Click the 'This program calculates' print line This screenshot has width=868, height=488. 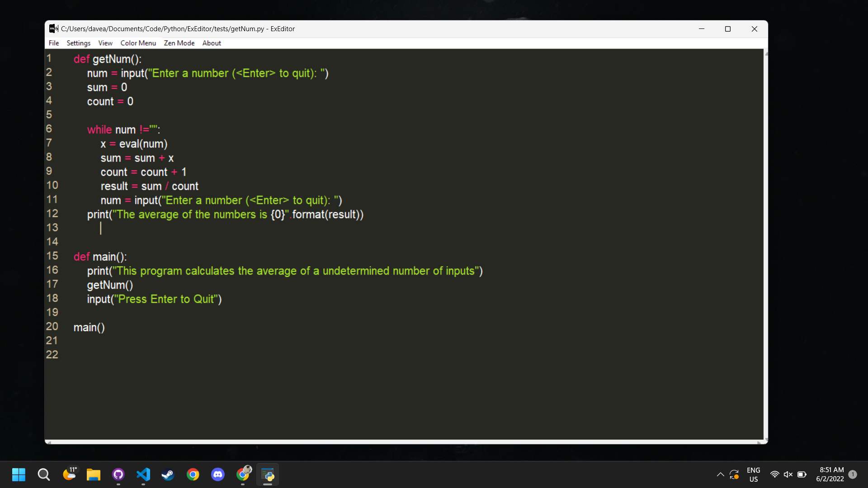click(x=285, y=271)
